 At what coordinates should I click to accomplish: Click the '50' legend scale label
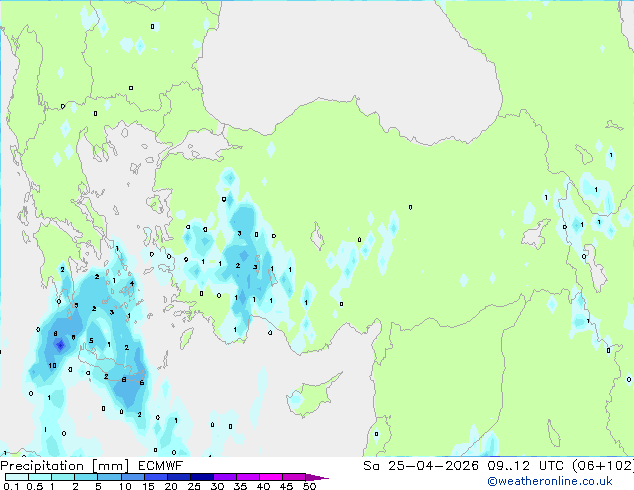click(309, 486)
